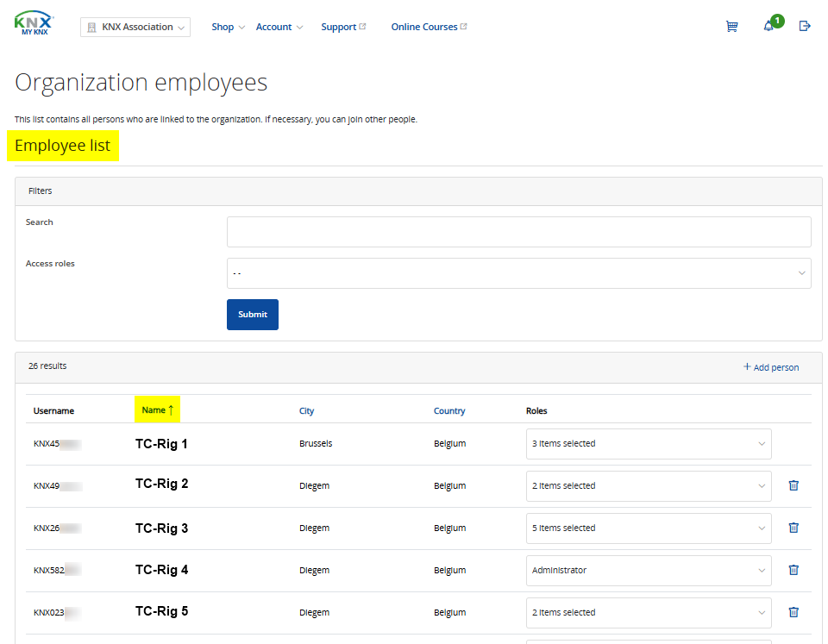Open the Account menu
The width and height of the screenshot is (828, 644).
click(x=279, y=27)
